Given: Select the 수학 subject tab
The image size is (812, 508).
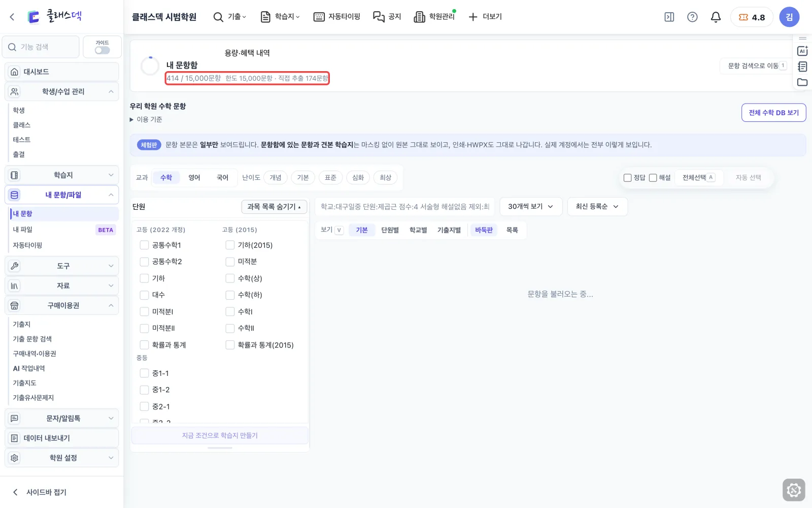Looking at the screenshot, I should [166, 177].
